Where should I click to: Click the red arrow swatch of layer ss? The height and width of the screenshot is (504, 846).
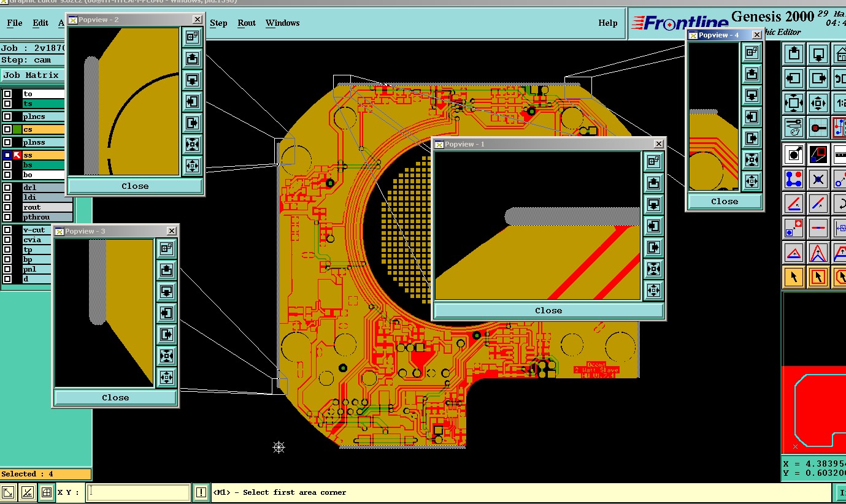pyautogui.click(x=17, y=155)
